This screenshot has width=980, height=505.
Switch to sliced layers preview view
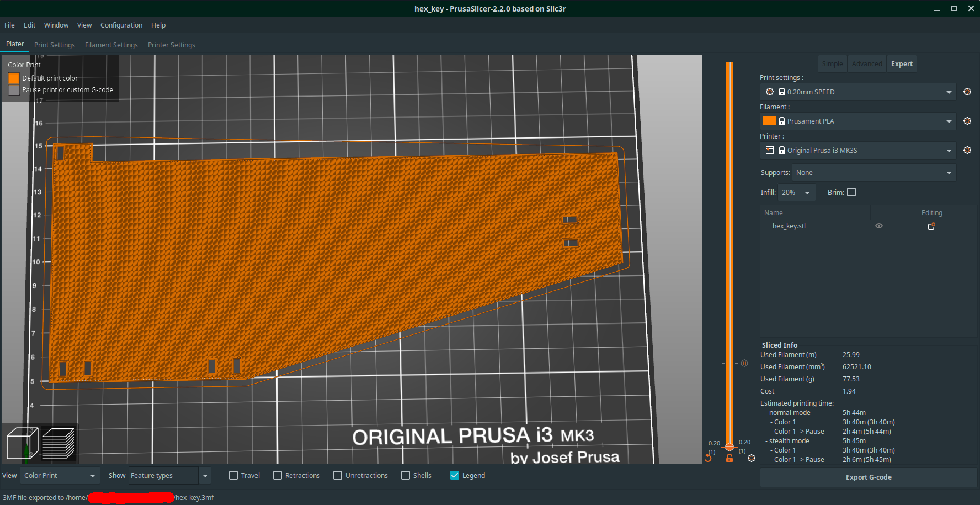(x=58, y=443)
